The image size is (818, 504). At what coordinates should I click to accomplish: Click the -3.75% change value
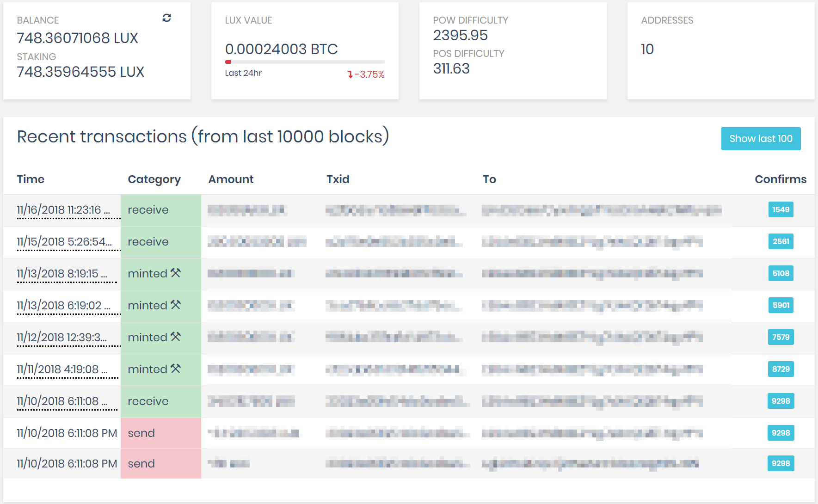tap(369, 74)
